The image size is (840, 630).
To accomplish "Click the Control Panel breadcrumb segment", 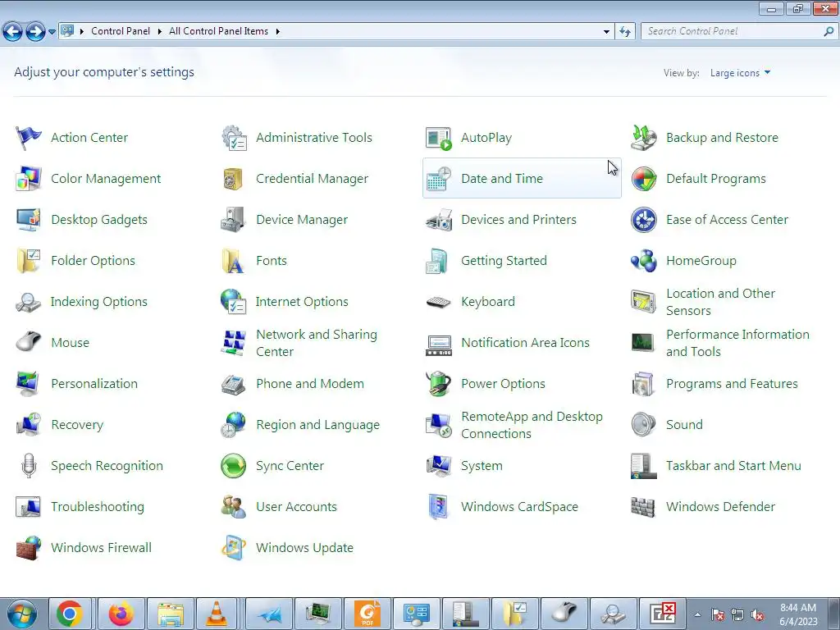I will [121, 31].
